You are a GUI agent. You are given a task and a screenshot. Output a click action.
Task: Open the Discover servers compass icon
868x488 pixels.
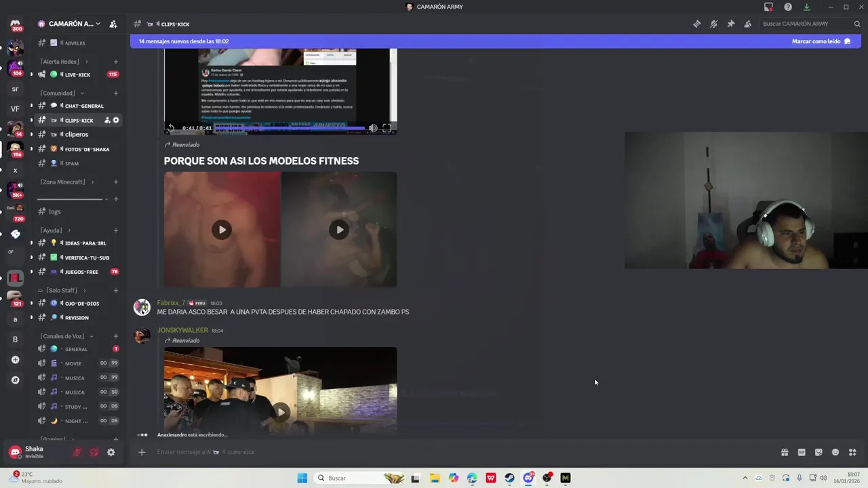tap(15, 380)
